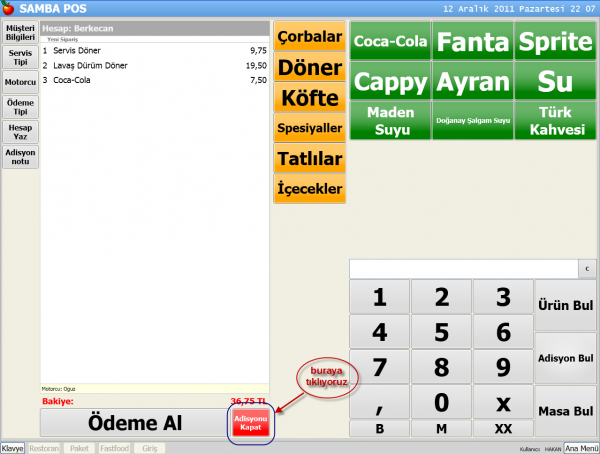
Task: Tap the B numpad key
Action: pyautogui.click(x=379, y=428)
